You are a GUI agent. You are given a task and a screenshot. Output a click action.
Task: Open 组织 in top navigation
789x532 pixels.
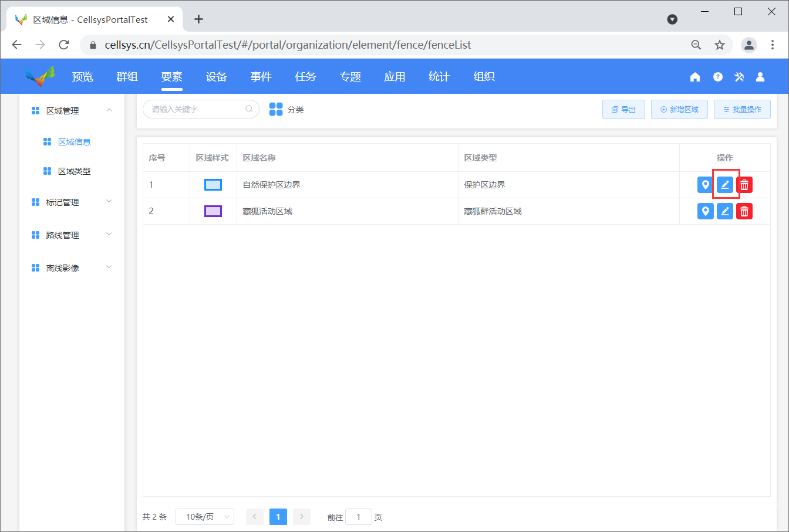point(484,77)
